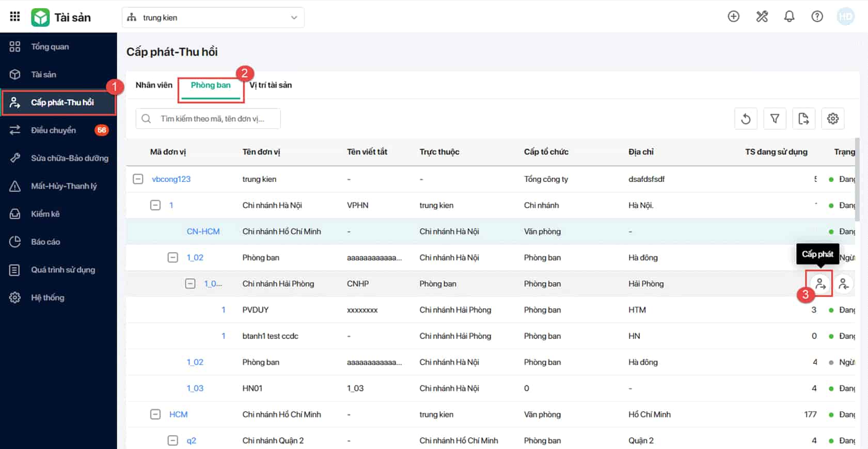
Task: Click the VPHN abbreviation cell
Action: coord(357,205)
